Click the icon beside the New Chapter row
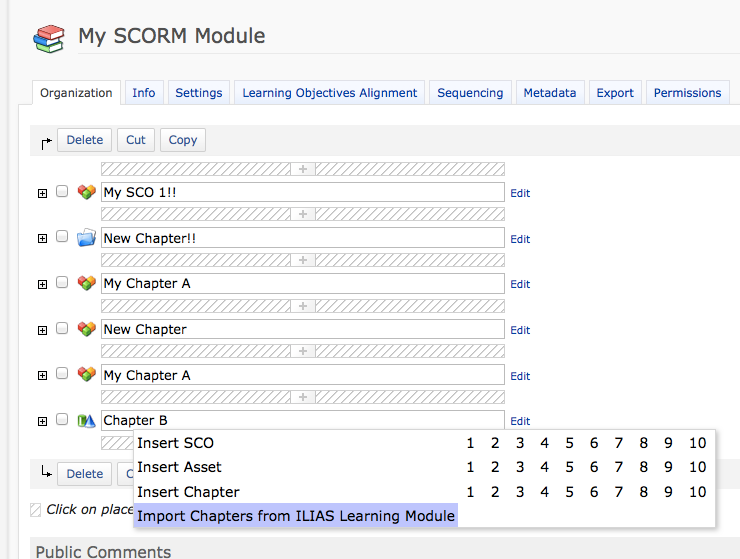Image resolution: width=740 pixels, height=559 pixels. pyautogui.click(x=86, y=329)
